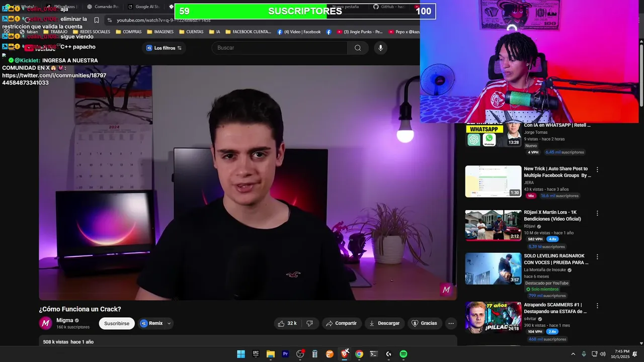Open the FACEBOOK CUENTA bookmarks folder

(248, 32)
